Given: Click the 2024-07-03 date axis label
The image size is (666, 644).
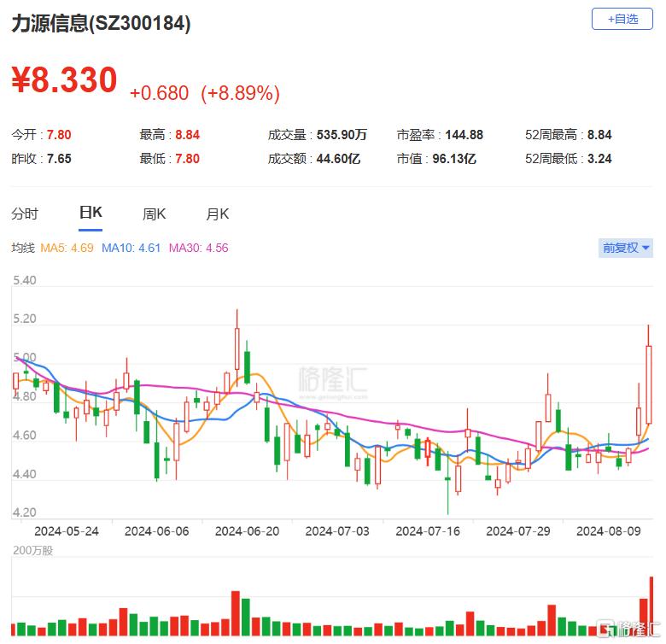Looking at the screenshot, I should [337, 531].
